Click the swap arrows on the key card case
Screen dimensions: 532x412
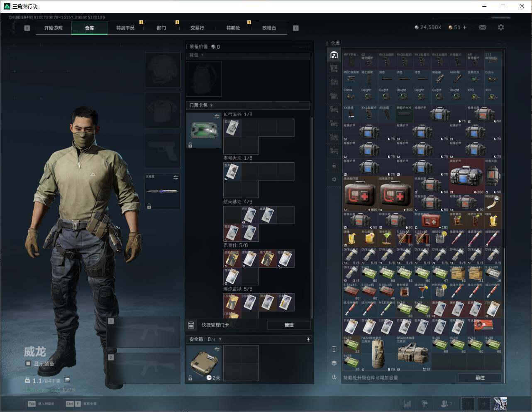pyautogui.click(x=217, y=117)
